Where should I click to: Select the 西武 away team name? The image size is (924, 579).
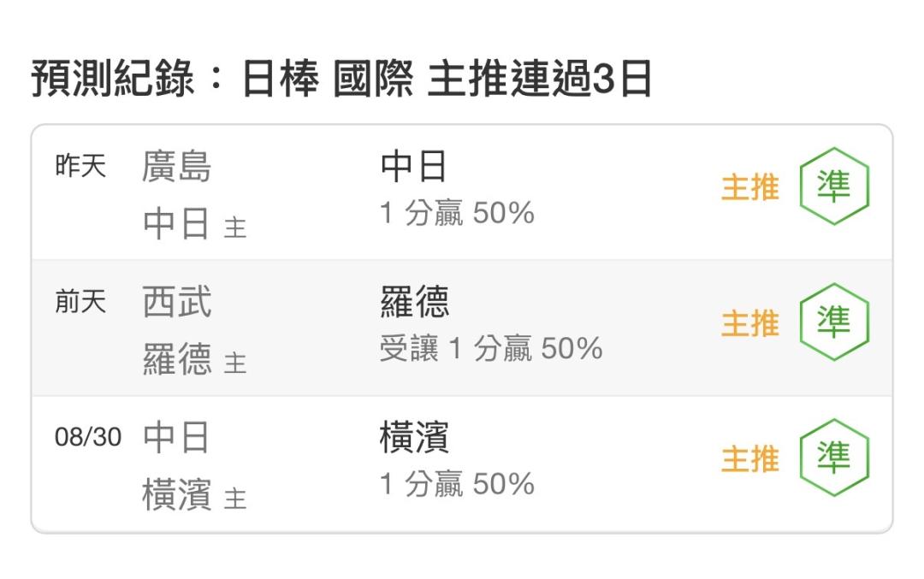pyautogui.click(x=177, y=302)
